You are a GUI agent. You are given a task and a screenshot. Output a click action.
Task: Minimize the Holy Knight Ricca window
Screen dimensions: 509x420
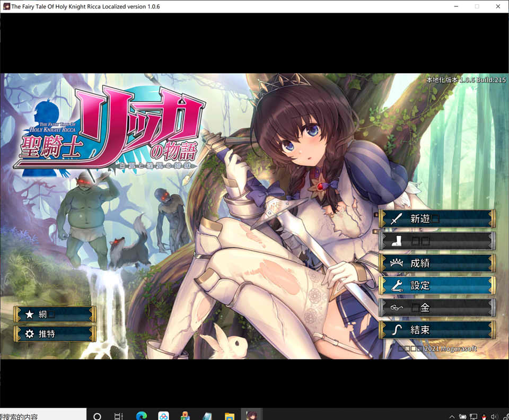(x=456, y=6)
